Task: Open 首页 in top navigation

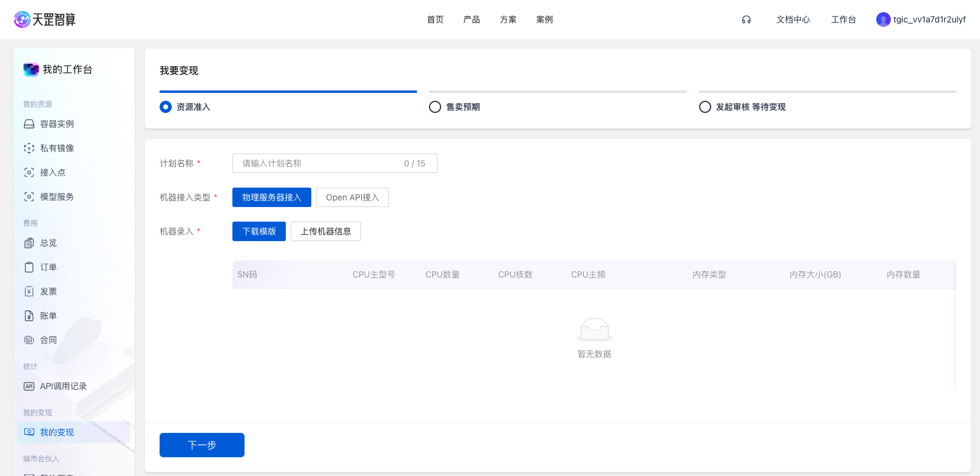Action: pos(436,19)
